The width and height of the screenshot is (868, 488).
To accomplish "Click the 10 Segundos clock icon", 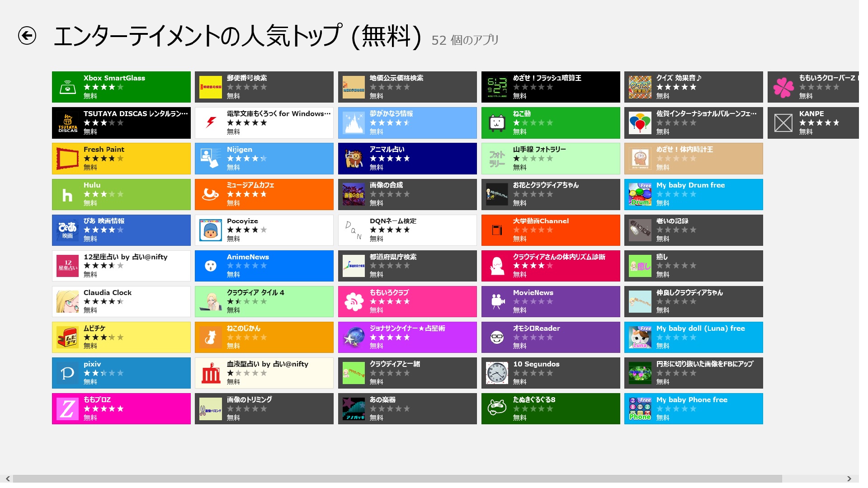I will 497,373.
